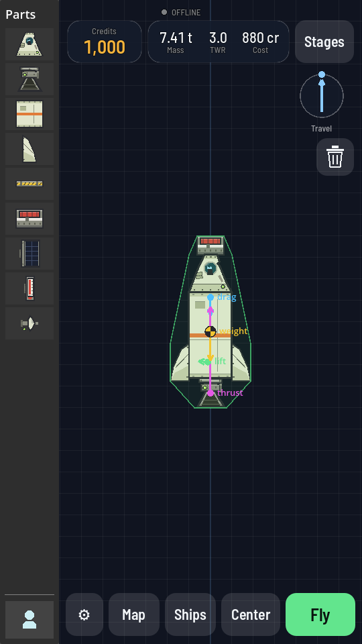Select the solar panel part
Viewport: 362px width, 644px height.
pos(29,254)
